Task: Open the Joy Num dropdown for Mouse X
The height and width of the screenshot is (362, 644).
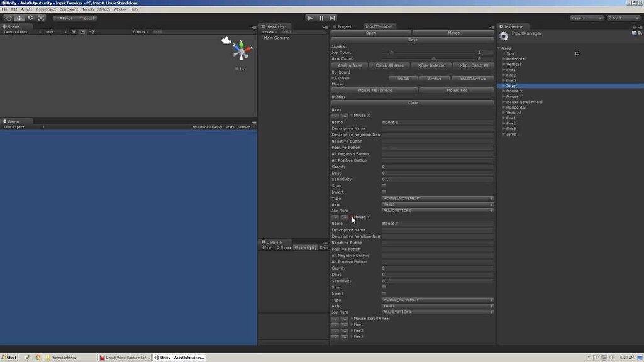Action: 437,211
